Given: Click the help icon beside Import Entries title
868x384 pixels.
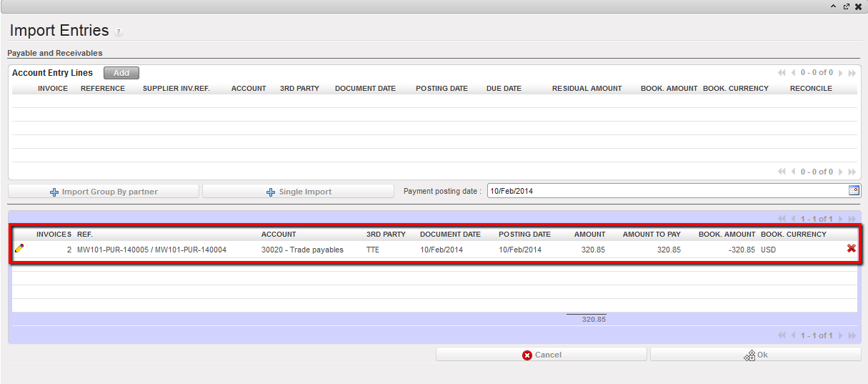Looking at the screenshot, I should pos(119,32).
